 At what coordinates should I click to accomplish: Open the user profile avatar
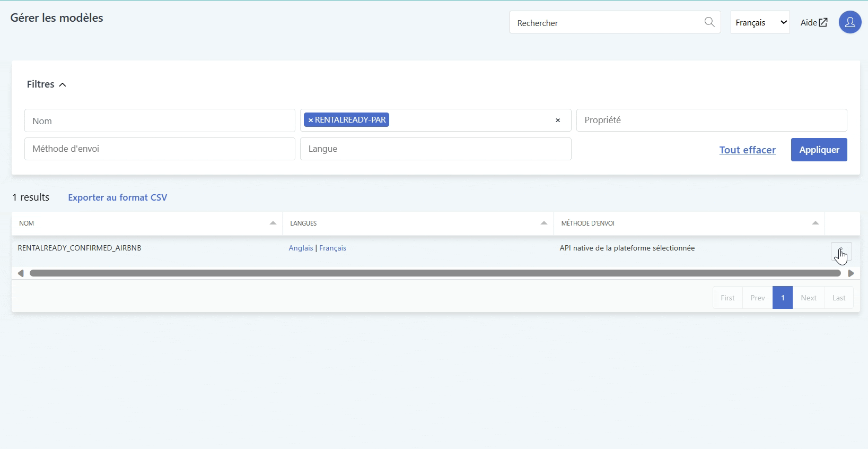(850, 22)
